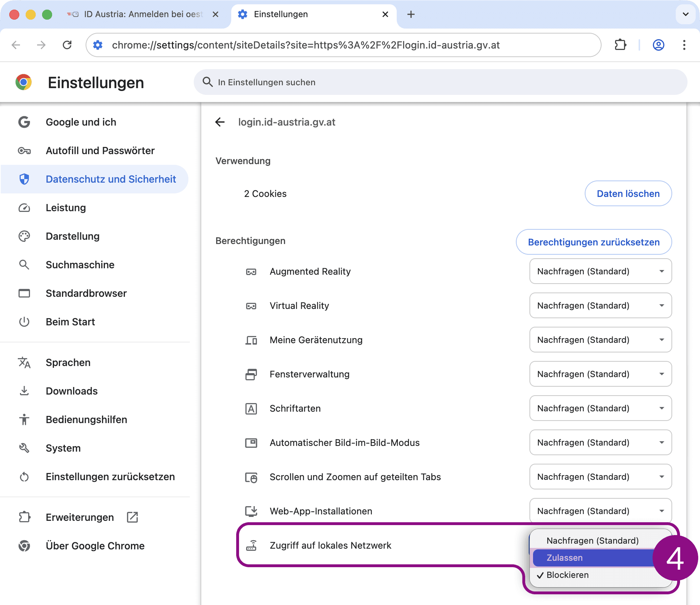Open the Fensterverwaltung permission dropdown

coord(600,374)
